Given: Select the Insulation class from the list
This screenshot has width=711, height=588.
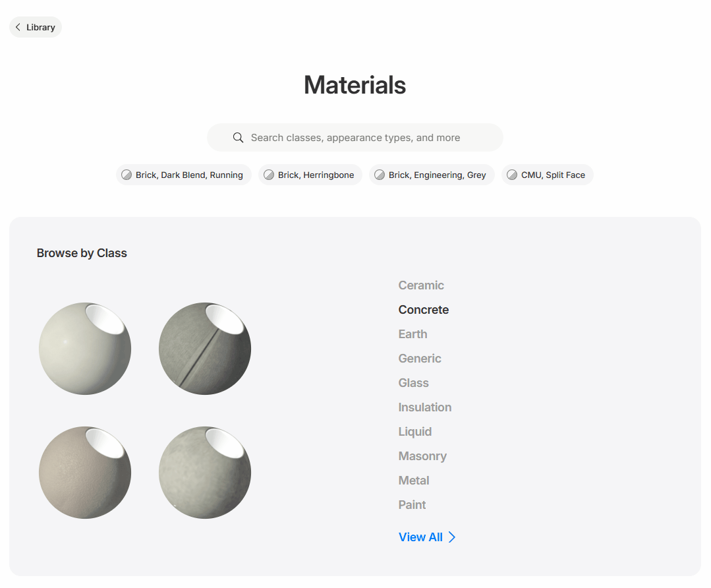Looking at the screenshot, I should point(424,407).
